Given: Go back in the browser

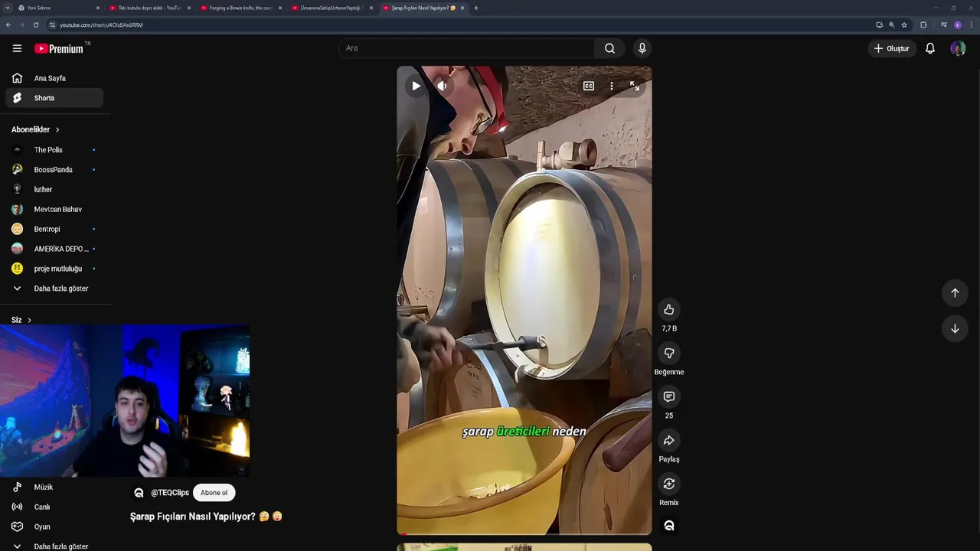Looking at the screenshot, I should pos(8,24).
